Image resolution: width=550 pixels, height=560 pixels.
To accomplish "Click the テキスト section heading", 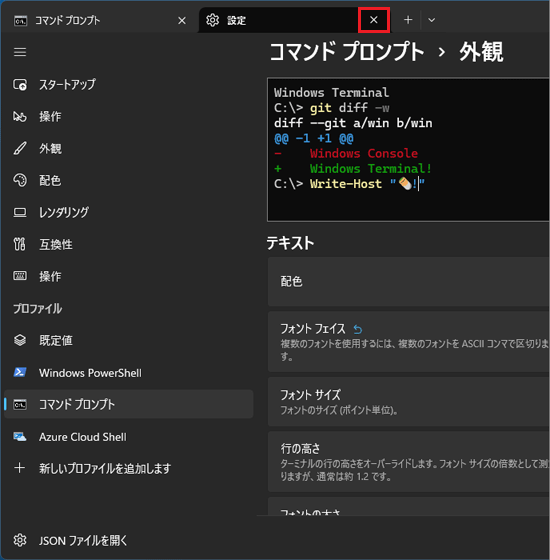I will [x=290, y=243].
